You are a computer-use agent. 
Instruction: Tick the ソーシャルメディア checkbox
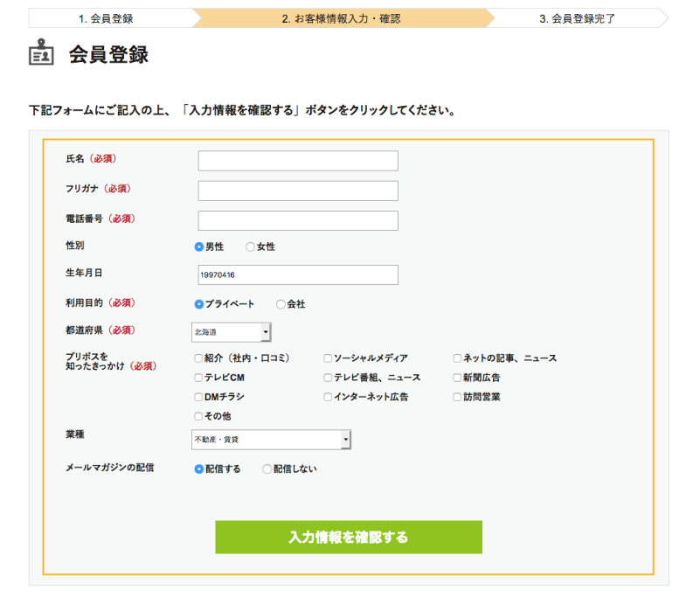pyautogui.click(x=328, y=358)
